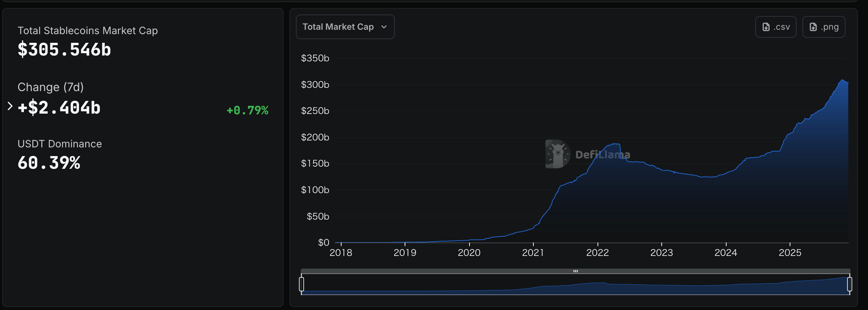Click the 60.39% USDT Dominance value
Image resolution: width=868 pixels, height=310 pixels.
tap(49, 163)
